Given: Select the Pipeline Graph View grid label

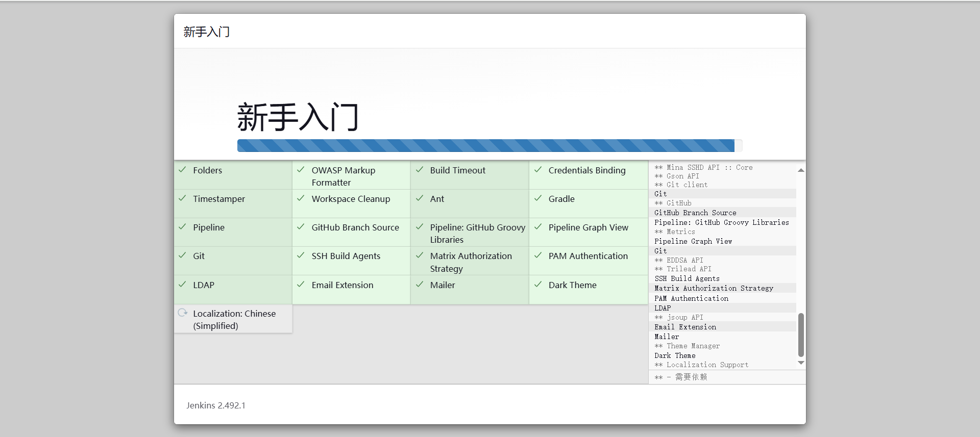Looking at the screenshot, I should coord(589,227).
